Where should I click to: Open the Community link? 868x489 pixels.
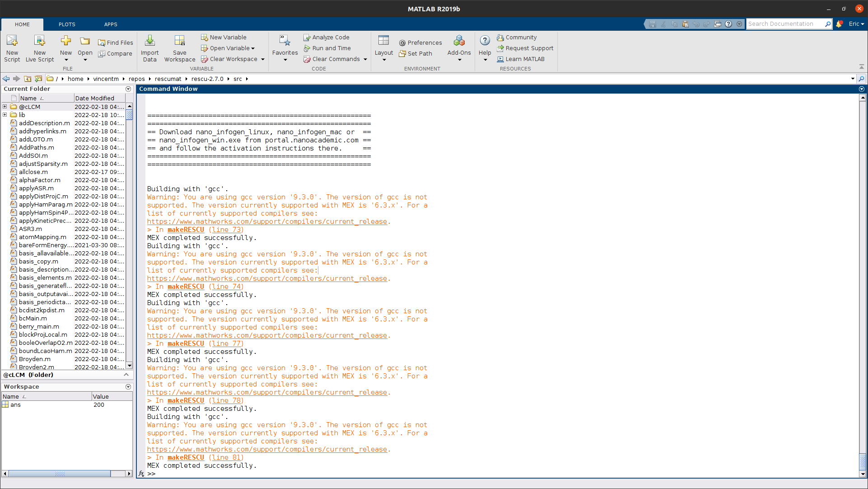(x=517, y=37)
